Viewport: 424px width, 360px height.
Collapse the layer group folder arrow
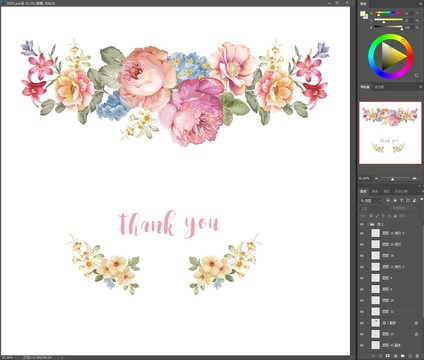click(368, 224)
